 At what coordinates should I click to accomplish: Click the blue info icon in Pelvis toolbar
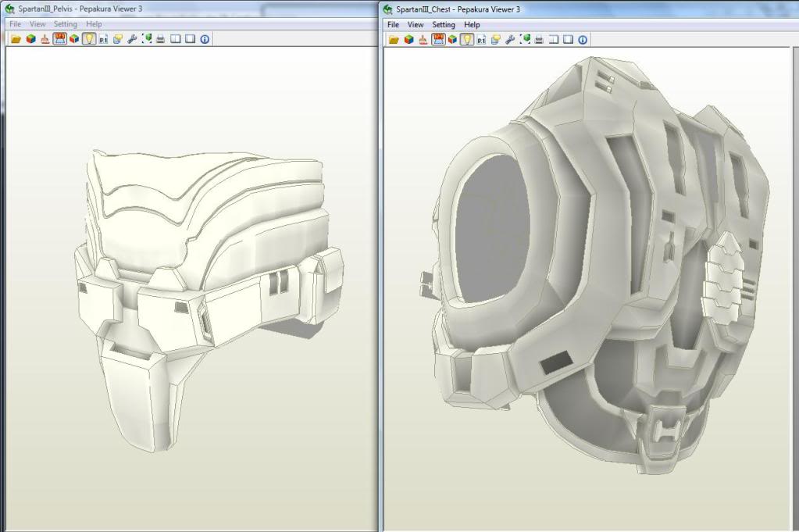[205, 39]
